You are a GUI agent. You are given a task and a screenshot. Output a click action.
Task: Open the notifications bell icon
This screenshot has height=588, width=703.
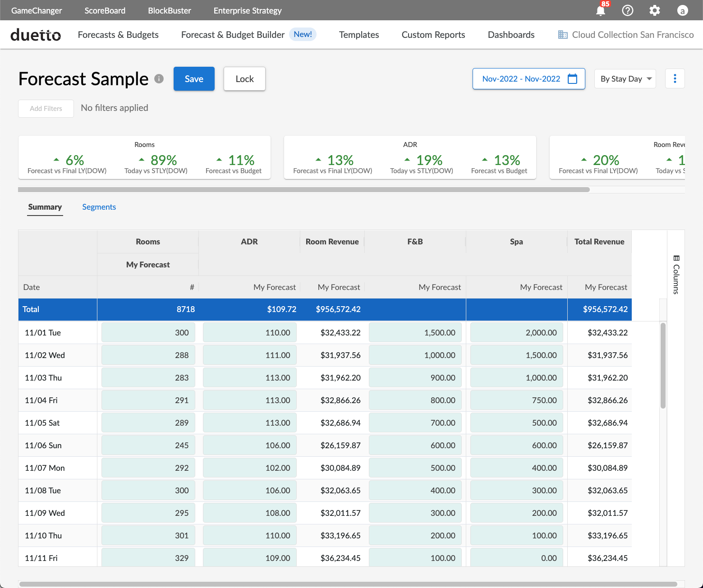click(601, 10)
